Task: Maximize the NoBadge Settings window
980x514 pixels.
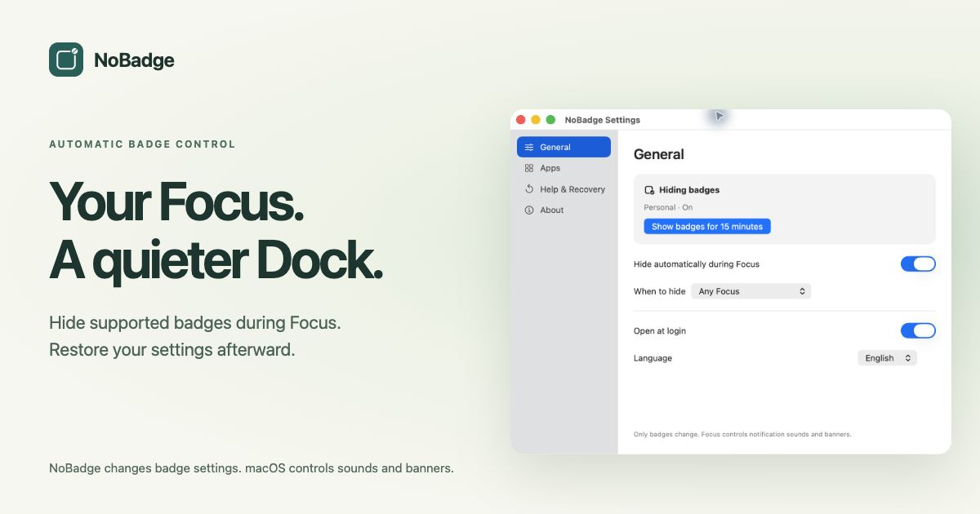Action: click(x=550, y=120)
